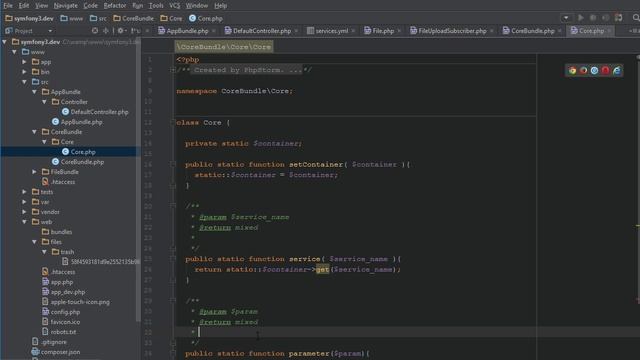
Task: Click the Run play button
Action: [580, 18]
